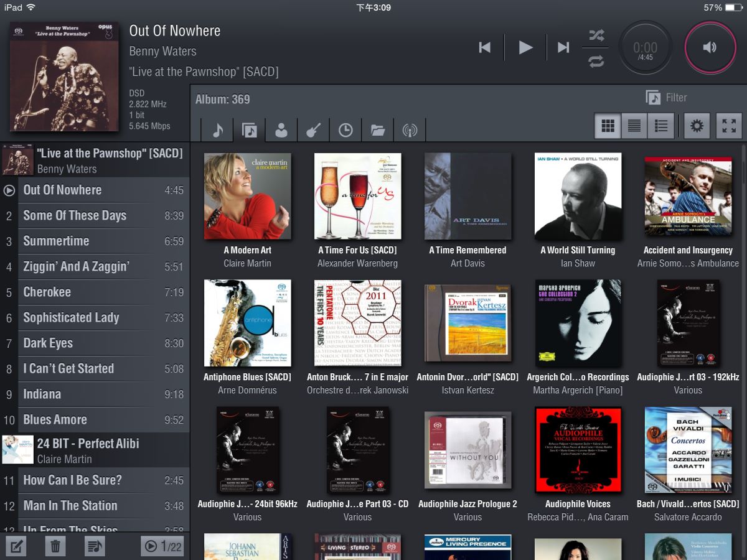Switch to the Songs tab (music note)
This screenshot has width=747, height=560.
(217, 129)
